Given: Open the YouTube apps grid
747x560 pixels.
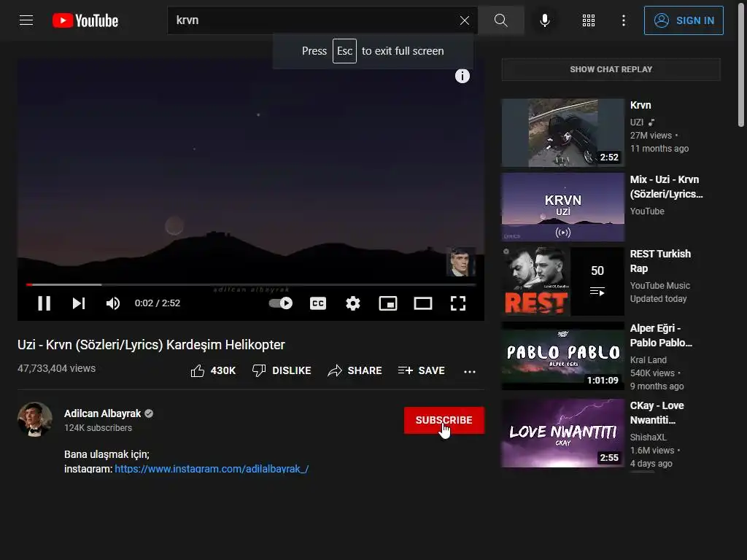Looking at the screenshot, I should click(x=589, y=20).
